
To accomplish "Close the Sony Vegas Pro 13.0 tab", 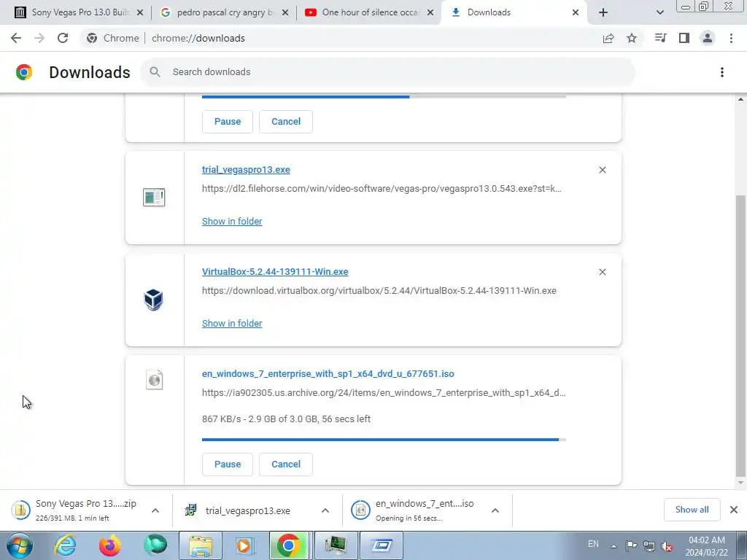I will (x=140, y=12).
